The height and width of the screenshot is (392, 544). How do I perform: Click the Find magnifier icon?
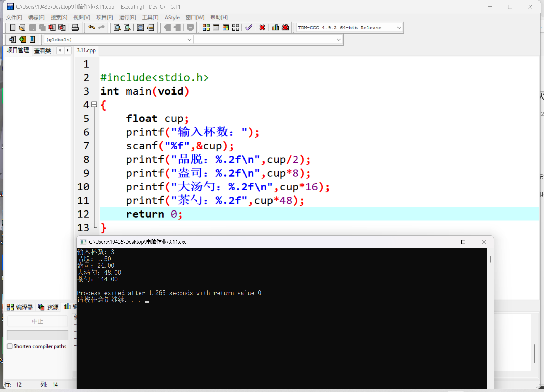point(117,28)
